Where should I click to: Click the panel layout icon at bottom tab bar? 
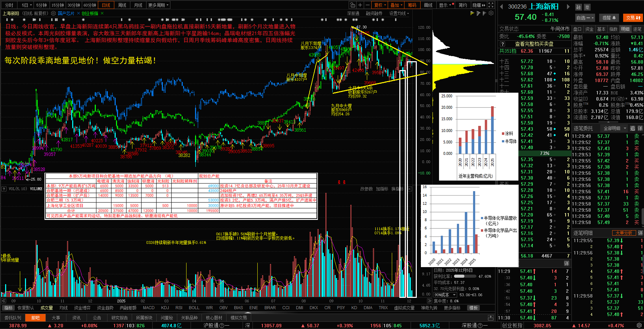pos(491,318)
